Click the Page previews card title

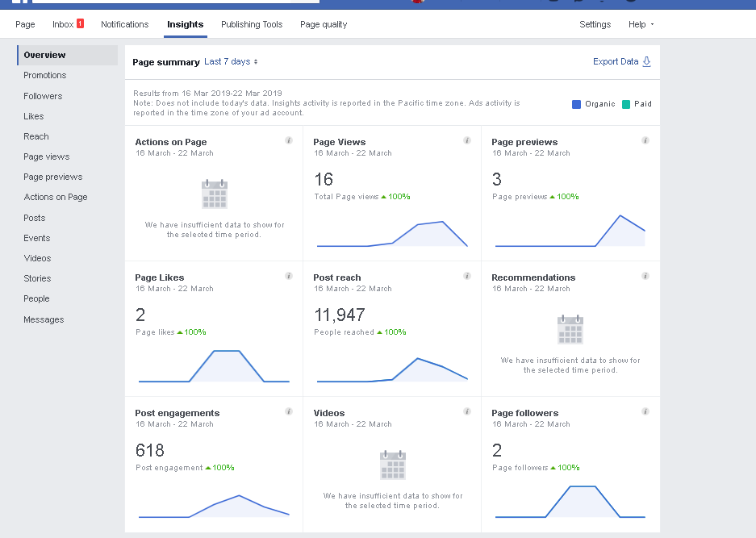click(x=524, y=142)
